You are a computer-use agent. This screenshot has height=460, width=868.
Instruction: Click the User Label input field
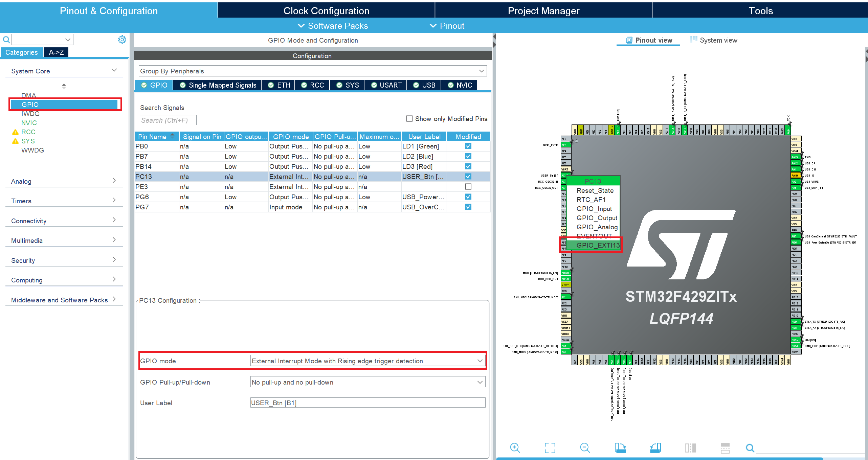tap(368, 403)
